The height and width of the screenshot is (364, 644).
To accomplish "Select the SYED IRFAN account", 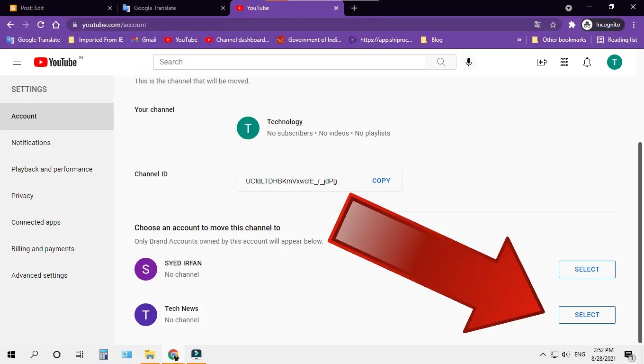I will click(587, 269).
